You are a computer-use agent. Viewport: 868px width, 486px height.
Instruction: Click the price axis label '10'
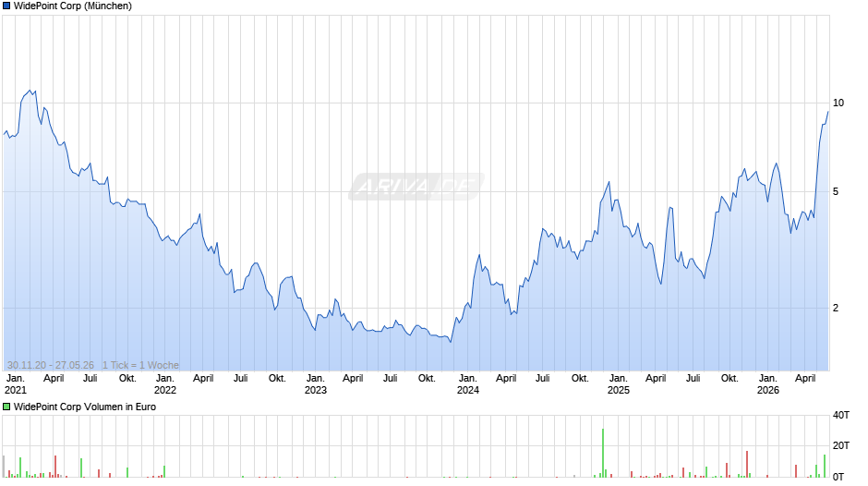(838, 103)
